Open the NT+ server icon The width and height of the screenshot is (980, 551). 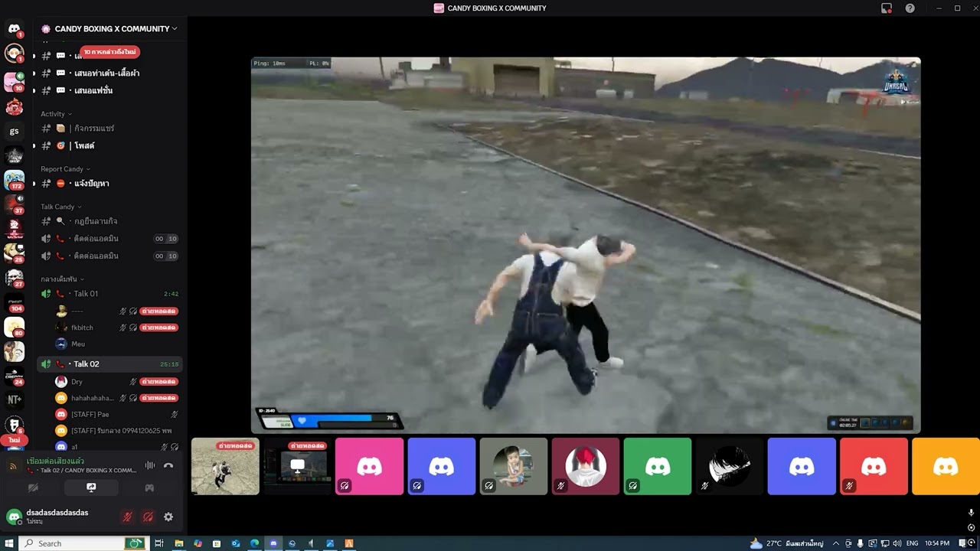point(14,399)
